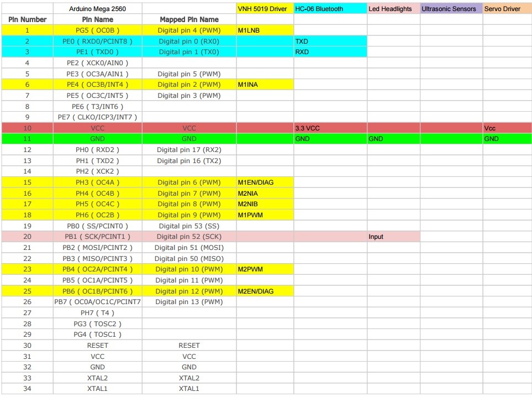Select cell 'PG5 ( OC0B )'
Screen dimensions: 532x397
click(x=97, y=30)
